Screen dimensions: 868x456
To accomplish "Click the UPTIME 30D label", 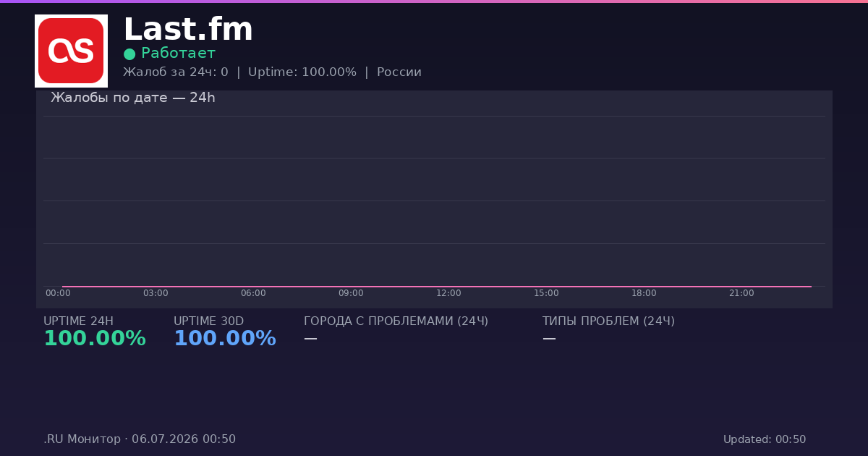I will [208, 321].
